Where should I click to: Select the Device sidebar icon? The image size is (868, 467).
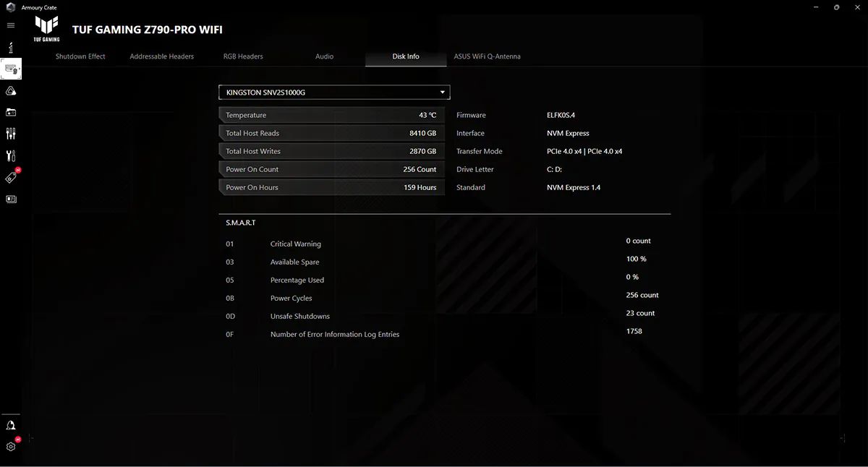(11, 69)
